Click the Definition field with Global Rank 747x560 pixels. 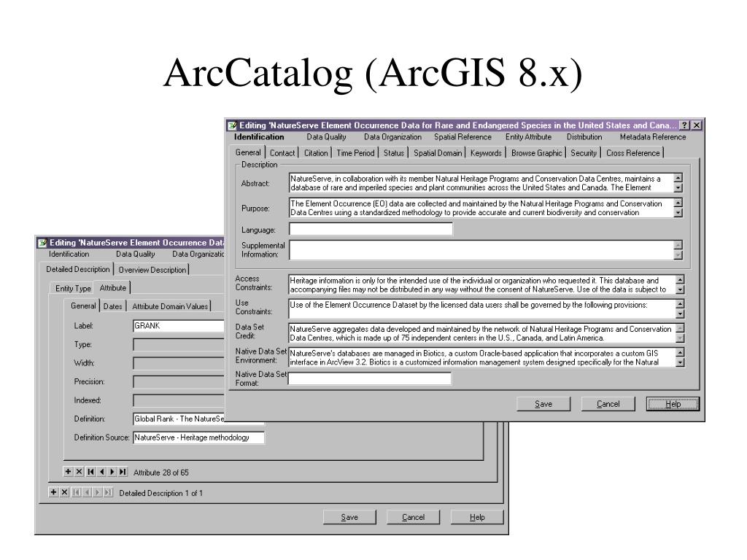click(178, 419)
